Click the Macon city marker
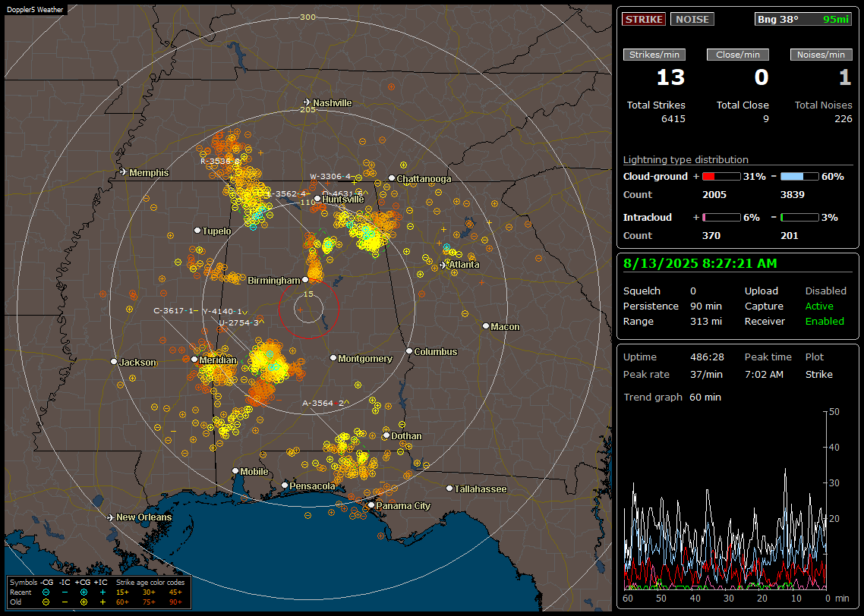 (x=485, y=326)
